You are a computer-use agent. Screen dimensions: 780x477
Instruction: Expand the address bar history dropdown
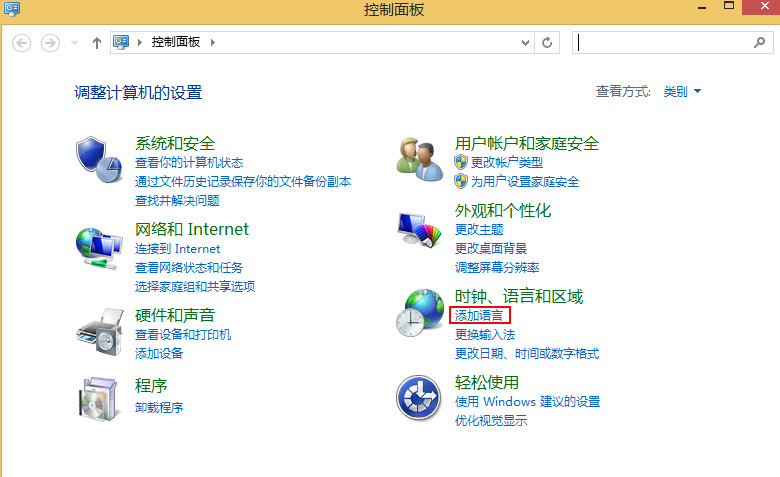(x=525, y=43)
